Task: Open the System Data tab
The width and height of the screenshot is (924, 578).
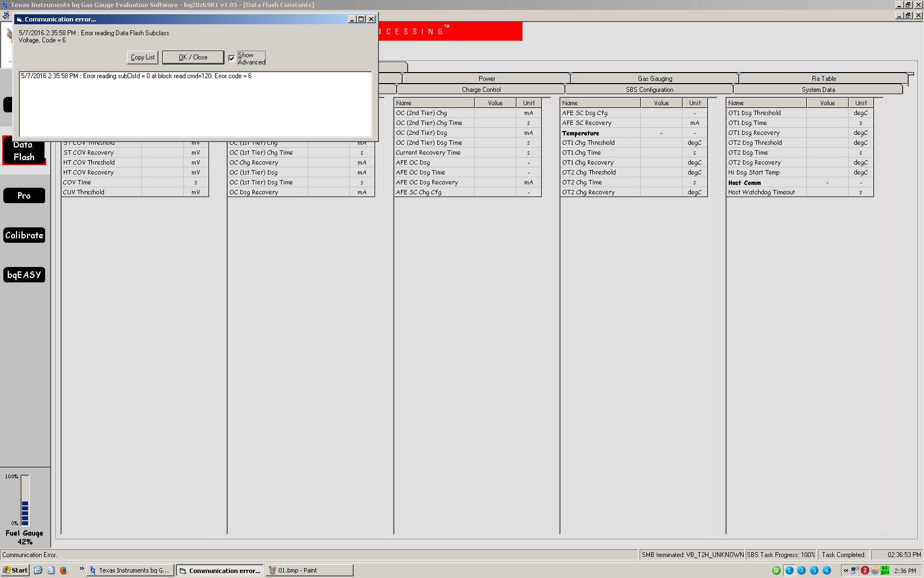Action: coord(818,90)
